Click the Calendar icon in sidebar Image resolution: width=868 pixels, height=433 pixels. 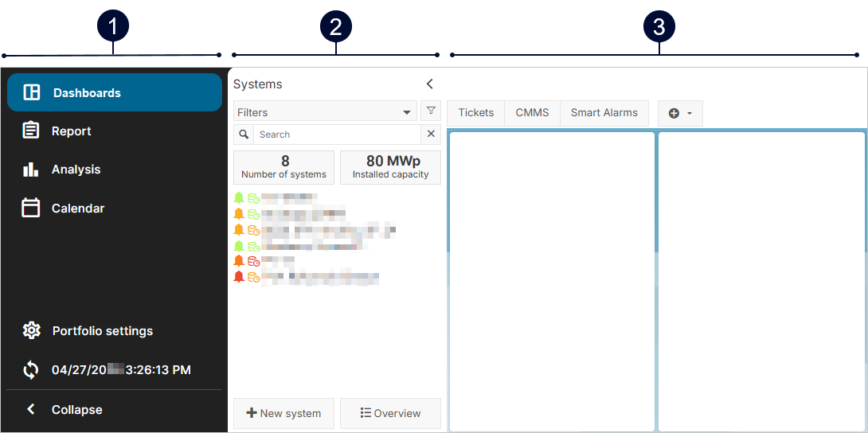[x=30, y=208]
